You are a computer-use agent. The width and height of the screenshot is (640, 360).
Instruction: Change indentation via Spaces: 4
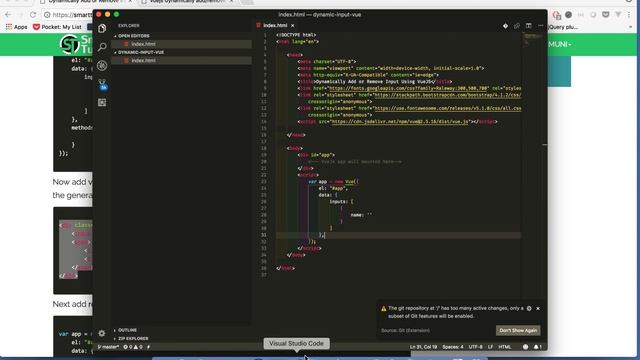point(453,347)
